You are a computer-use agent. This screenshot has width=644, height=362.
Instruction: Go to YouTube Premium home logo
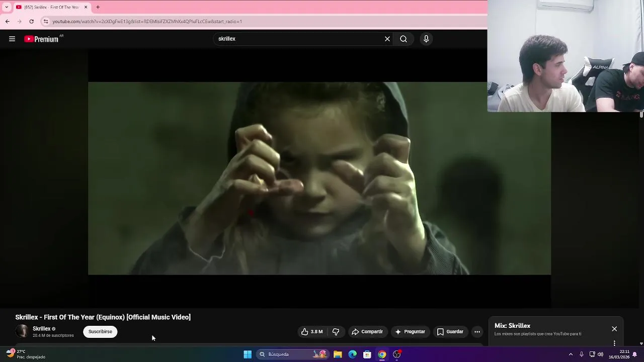point(41,39)
